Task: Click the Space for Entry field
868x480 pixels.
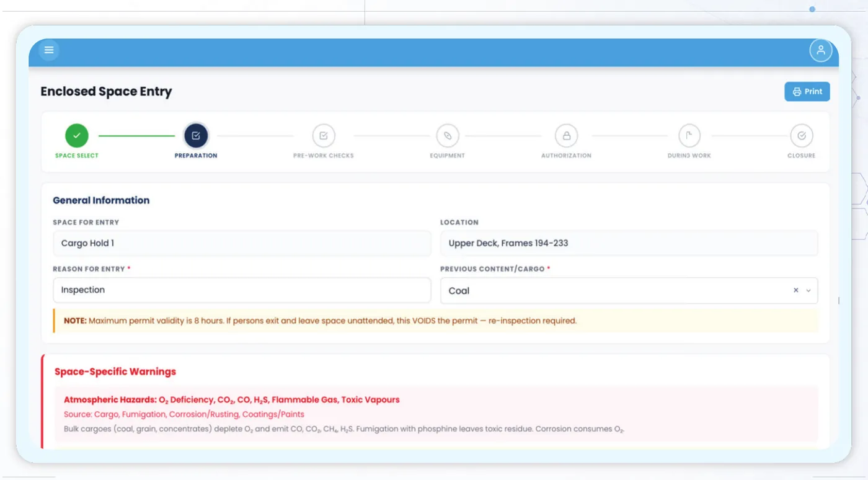Action: [x=242, y=243]
